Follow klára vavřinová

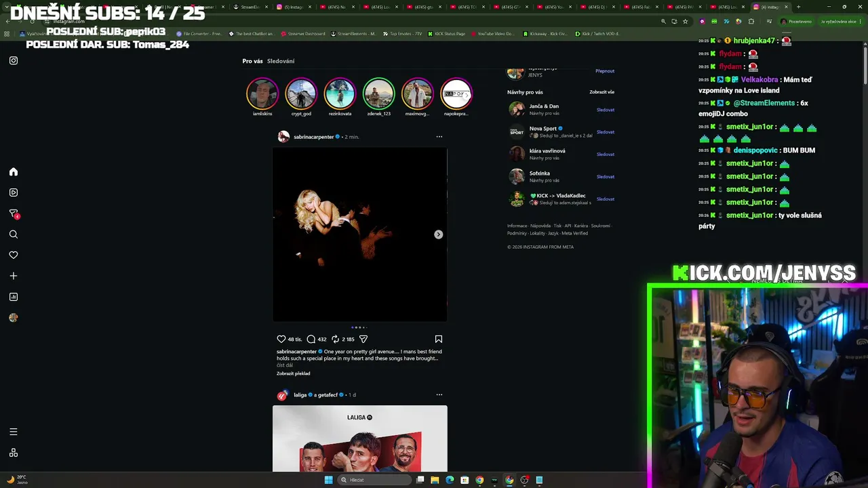pyautogui.click(x=606, y=155)
